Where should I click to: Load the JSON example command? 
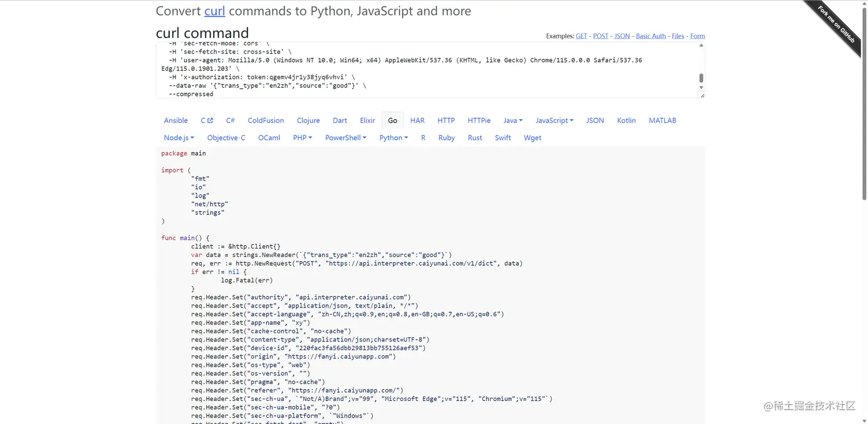(x=622, y=36)
